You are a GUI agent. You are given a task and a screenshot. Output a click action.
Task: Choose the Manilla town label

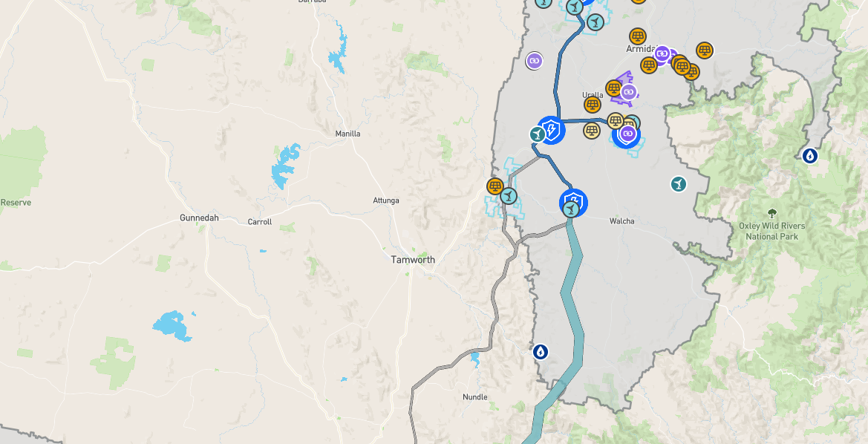347,134
